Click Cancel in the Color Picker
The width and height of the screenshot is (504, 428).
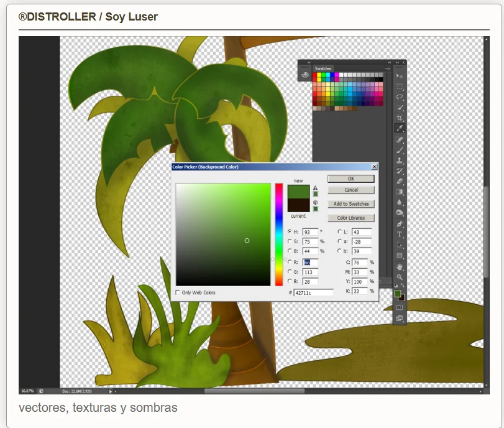(x=351, y=190)
